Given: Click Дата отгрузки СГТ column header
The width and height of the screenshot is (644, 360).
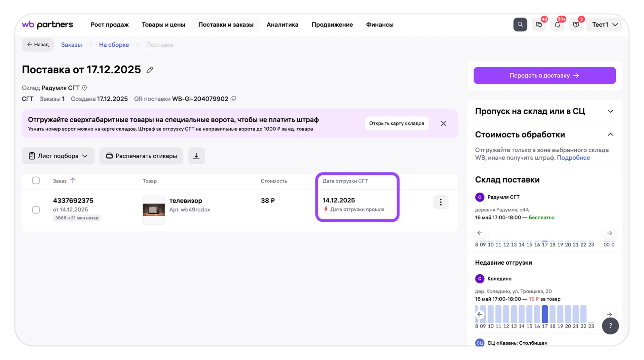Looking at the screenshot, I should click(345, 181).
